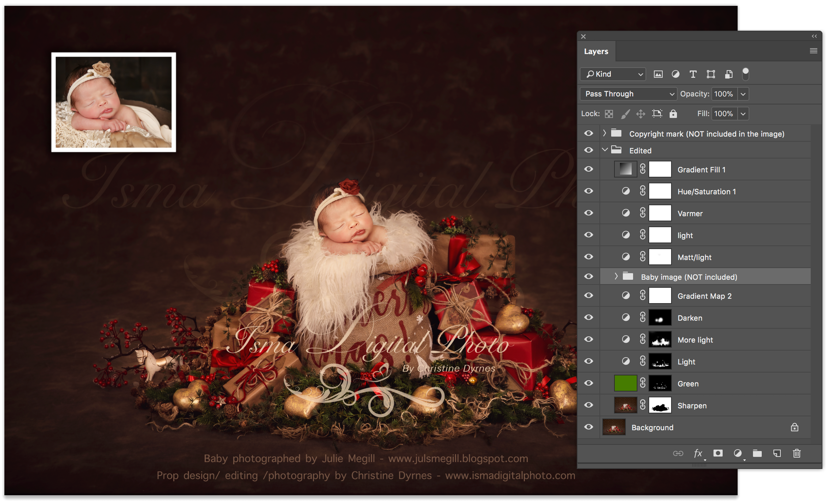This screenshot has height=504, width=829.
Task: Hide the Matt/light layer
Action: pos(588,257)
